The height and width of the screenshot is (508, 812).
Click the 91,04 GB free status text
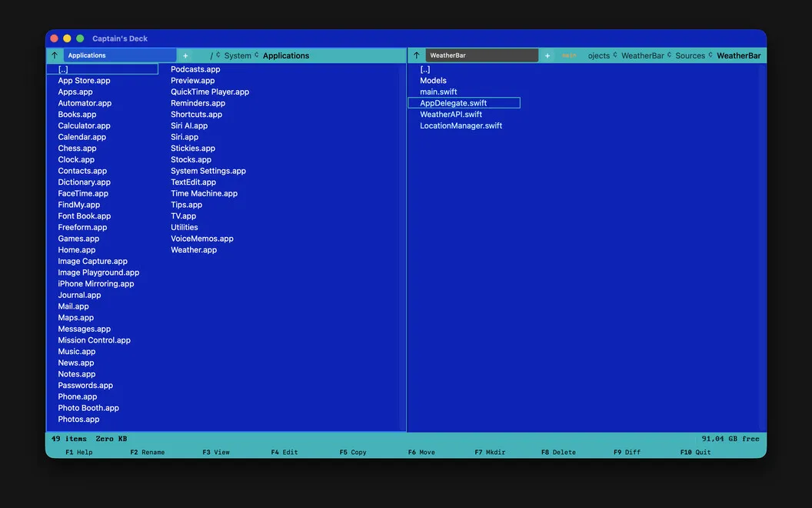point(730,439)
